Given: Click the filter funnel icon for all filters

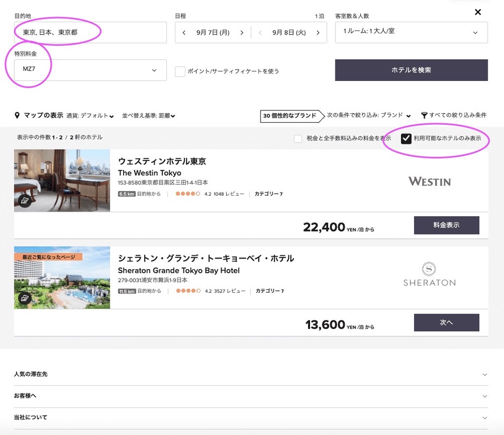Looking at the screenshot, I should click(424, 115).
